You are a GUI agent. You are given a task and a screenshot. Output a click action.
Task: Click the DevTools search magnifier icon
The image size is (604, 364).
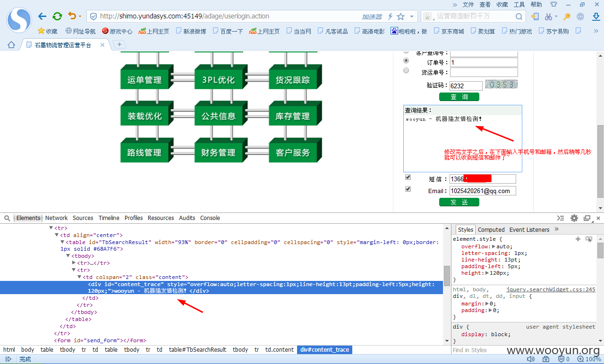pos(7,218)
